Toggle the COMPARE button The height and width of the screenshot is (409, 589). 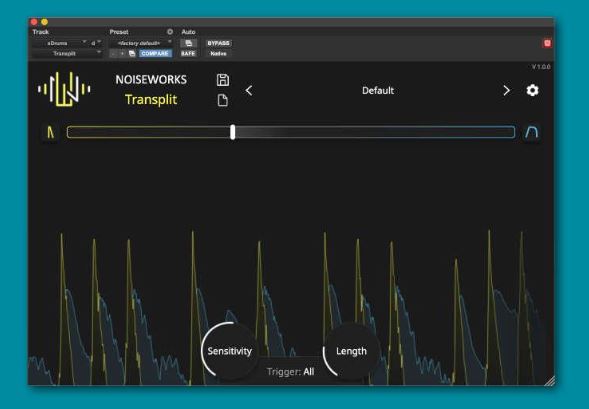[x=155, y=53]
